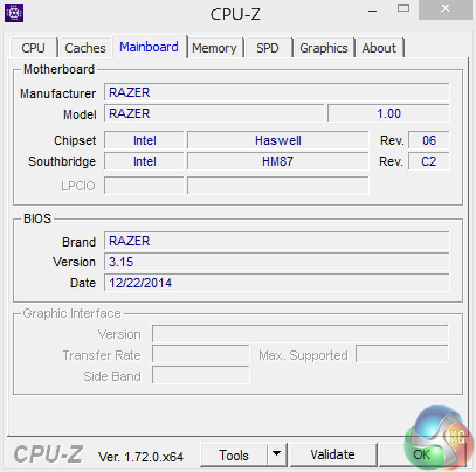Show the About tab
The width and height of the screenshot is (476, 472).
[379, 48]
